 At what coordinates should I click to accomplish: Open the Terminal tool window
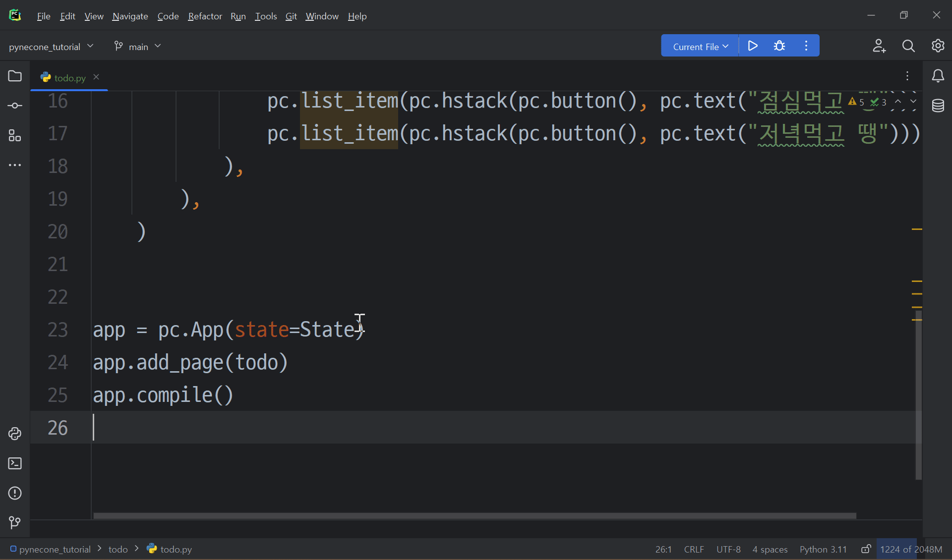(15, 463)
